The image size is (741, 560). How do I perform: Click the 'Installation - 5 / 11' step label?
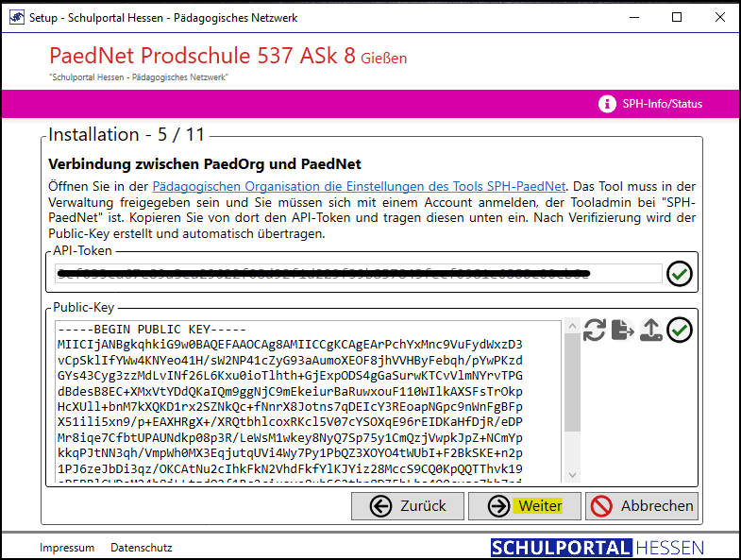(126, 135)
